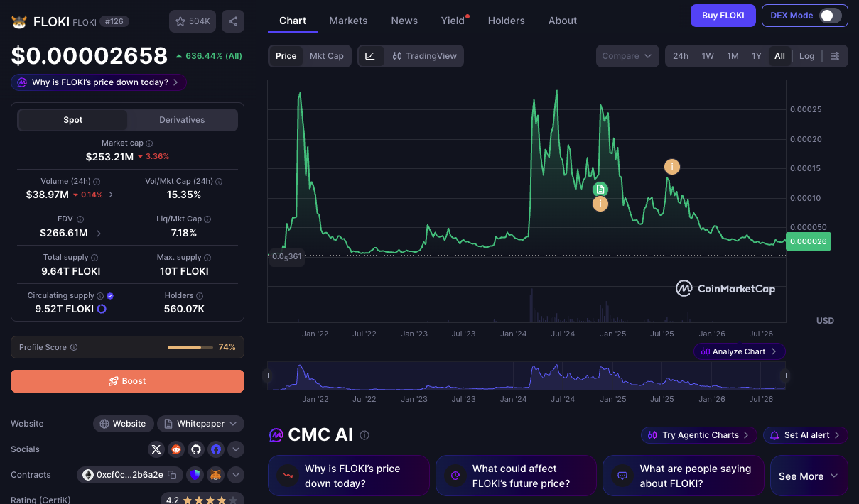This screenshot has width=859, height=504.
Task: Open the Compare dropdown
Action: pyautogui.click(x=628, y=56)
